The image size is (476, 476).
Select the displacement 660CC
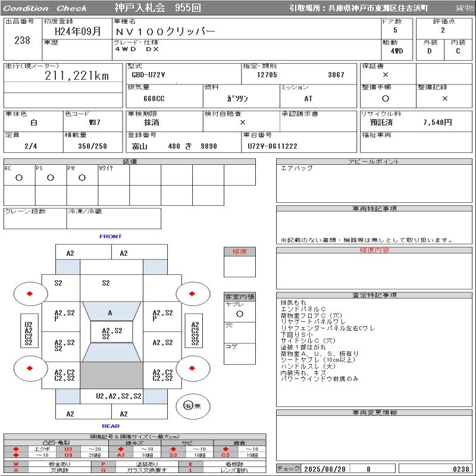[154, 99]
